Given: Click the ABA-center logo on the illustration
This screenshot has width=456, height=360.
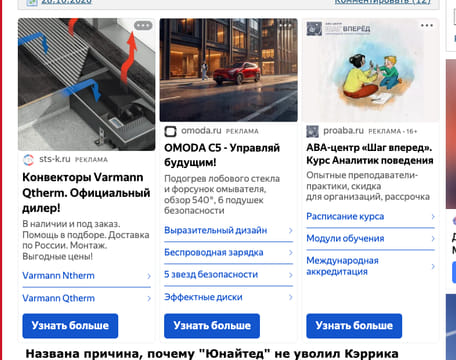Looking at the screenshot, I should click(x=338, y=29).
